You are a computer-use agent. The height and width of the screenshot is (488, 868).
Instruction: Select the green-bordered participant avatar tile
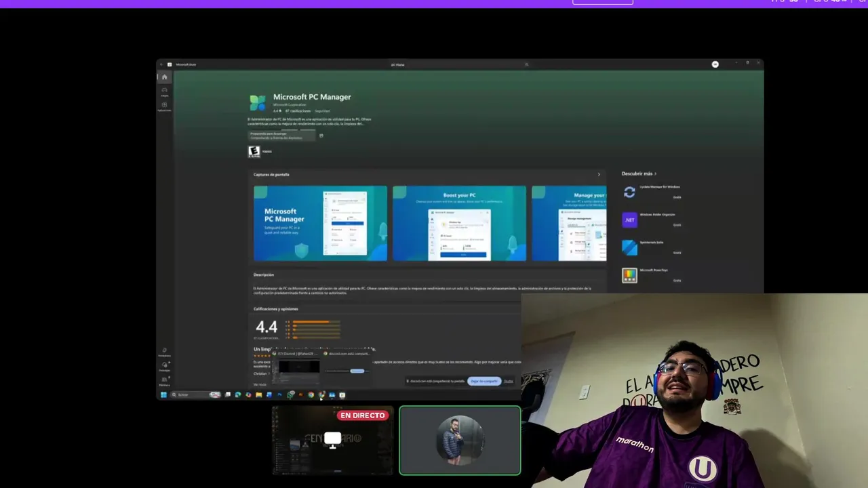[x=460, y=440]
